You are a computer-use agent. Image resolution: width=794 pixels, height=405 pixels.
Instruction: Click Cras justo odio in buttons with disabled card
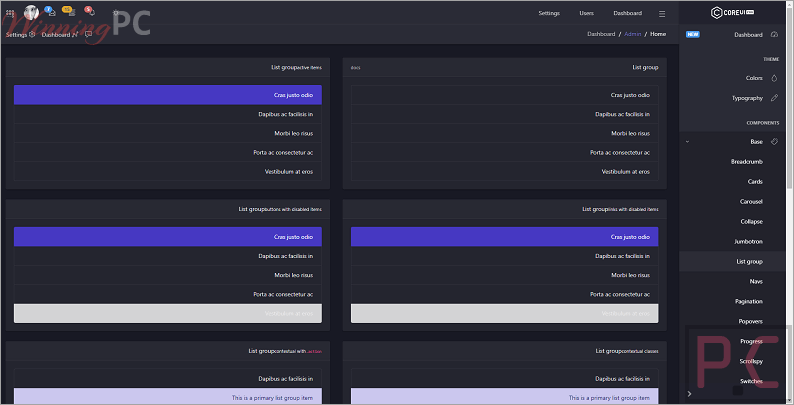[168, 237]
